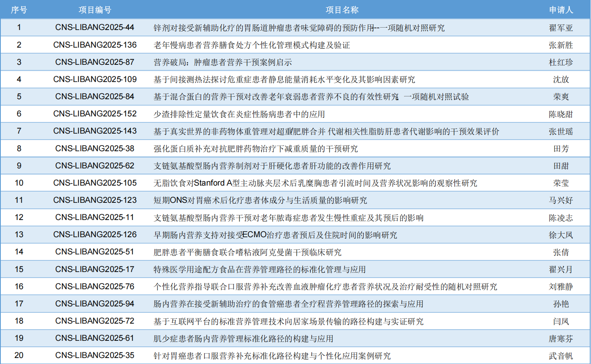591x364 pixels.
Task: Click applicant name 翟军亚
Action: [x=560, y=27]
